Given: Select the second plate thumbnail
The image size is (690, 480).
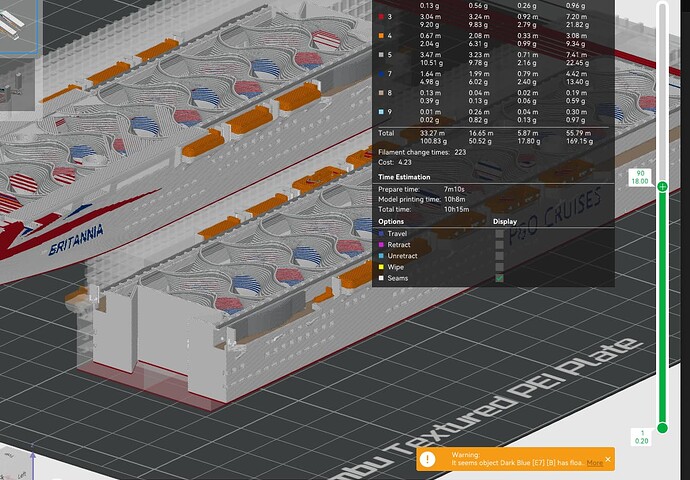Looking at the screenshot, I should click(17, 84).
